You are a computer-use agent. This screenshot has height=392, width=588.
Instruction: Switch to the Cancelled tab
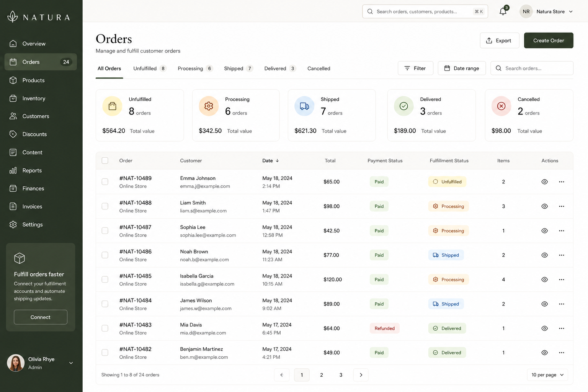click(319, 69)
